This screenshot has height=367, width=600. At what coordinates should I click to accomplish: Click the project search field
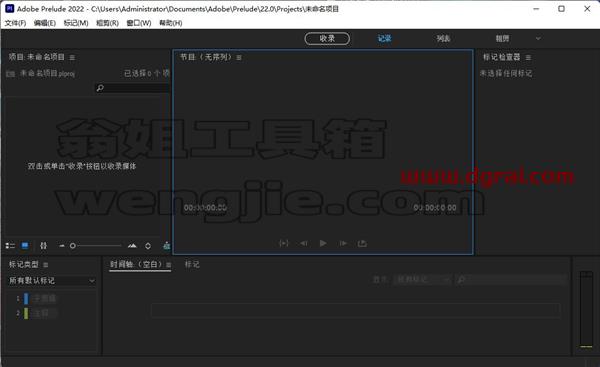(132, 88)
